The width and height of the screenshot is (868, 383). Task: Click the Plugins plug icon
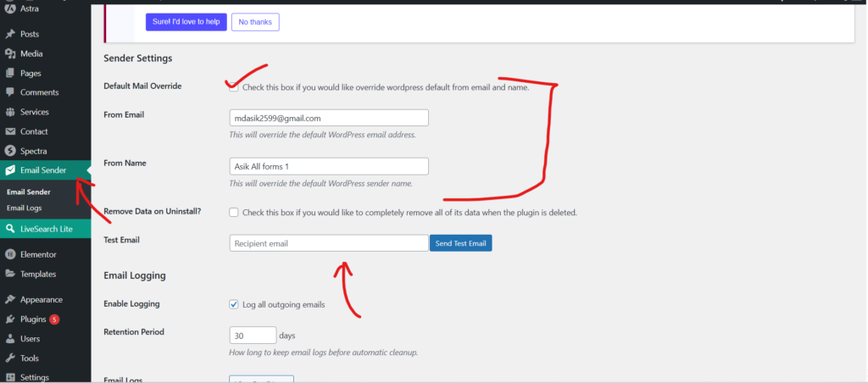coord(9,319)
